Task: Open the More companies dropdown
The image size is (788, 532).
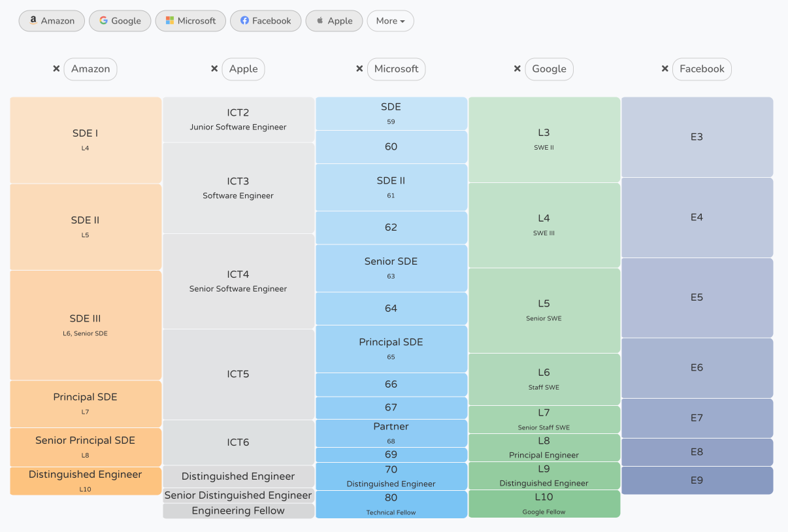Action: click(391, 21)
